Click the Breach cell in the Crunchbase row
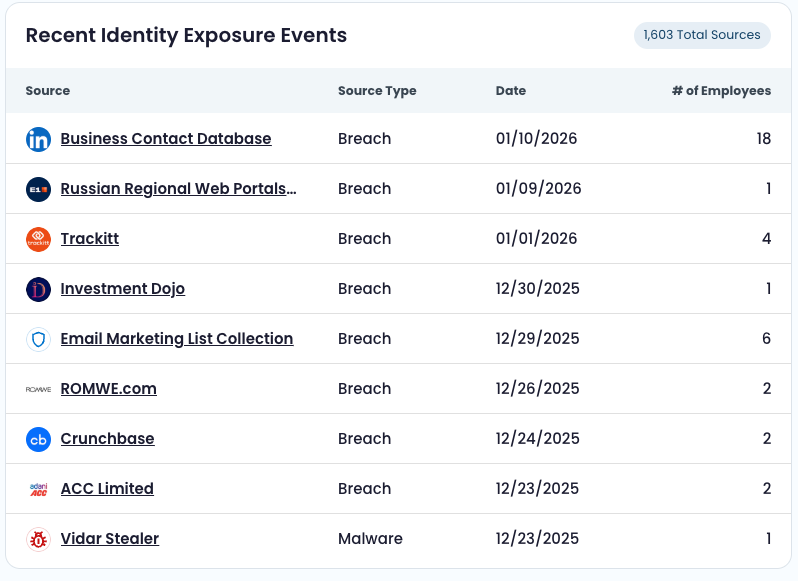Viewport: 798px width, 581px height. pos(364,438)
